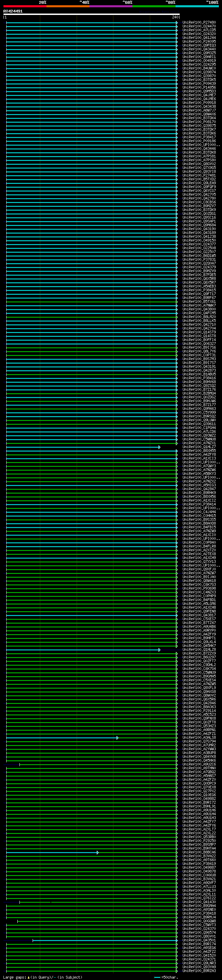The image size is (222, 980).
Task: Select the UniRef100_Q43440 label
Action: click(x=199, y=49)
